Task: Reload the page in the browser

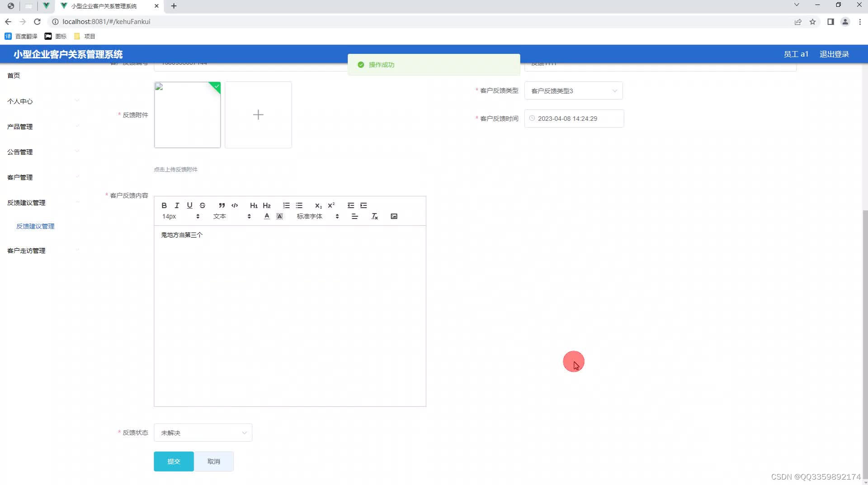Action: (x=38, y=22)
